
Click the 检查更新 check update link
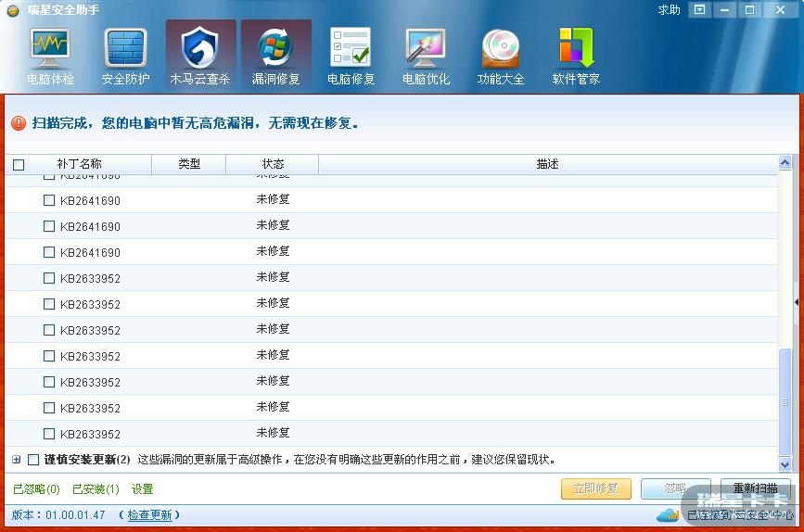[149, 515]
